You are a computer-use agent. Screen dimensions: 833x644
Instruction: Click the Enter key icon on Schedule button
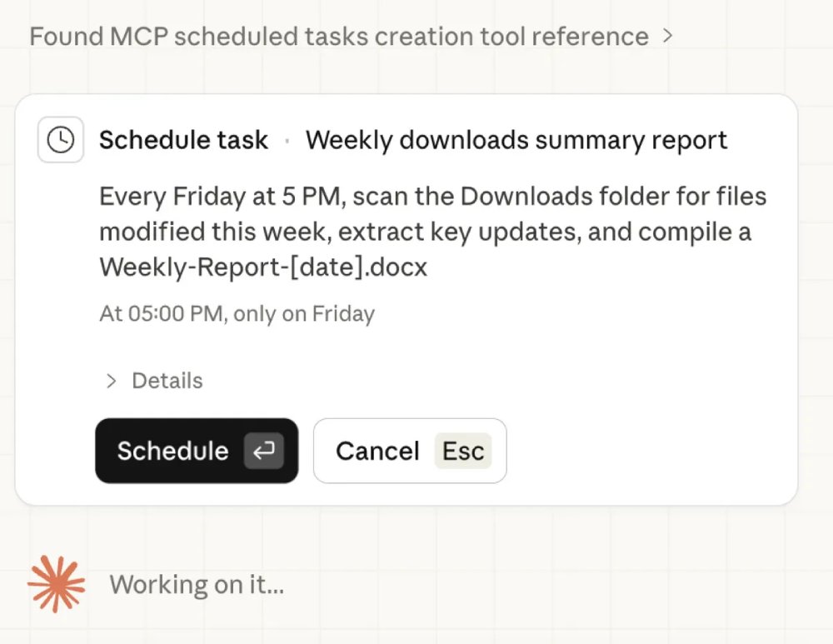tap(264, 451)
